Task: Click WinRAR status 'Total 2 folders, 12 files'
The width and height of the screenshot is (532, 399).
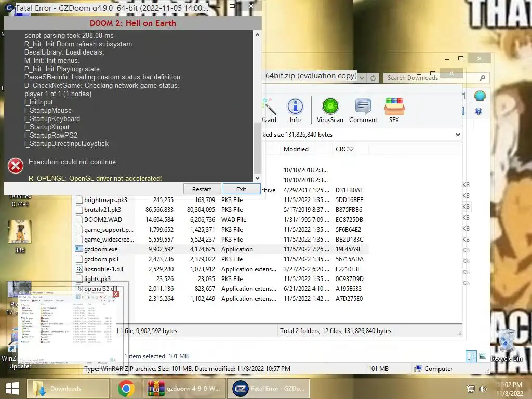Action: pyautogui.click(x=335, y=331)
